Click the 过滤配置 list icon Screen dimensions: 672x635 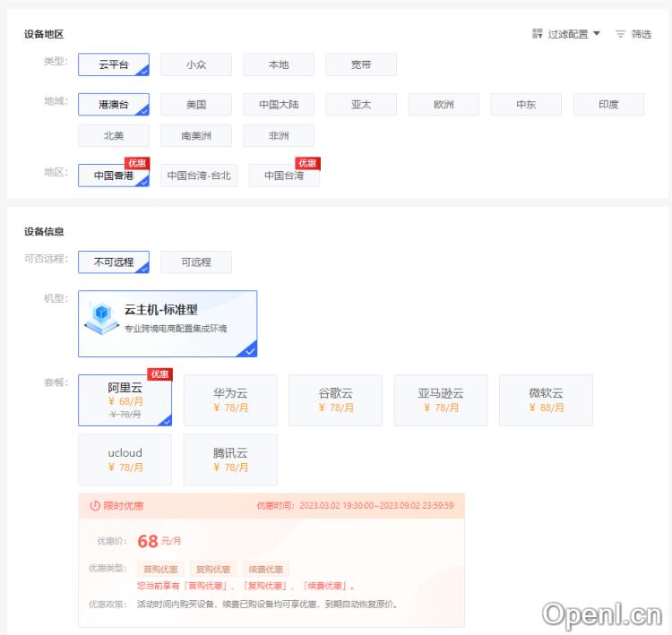click(537, 33)
